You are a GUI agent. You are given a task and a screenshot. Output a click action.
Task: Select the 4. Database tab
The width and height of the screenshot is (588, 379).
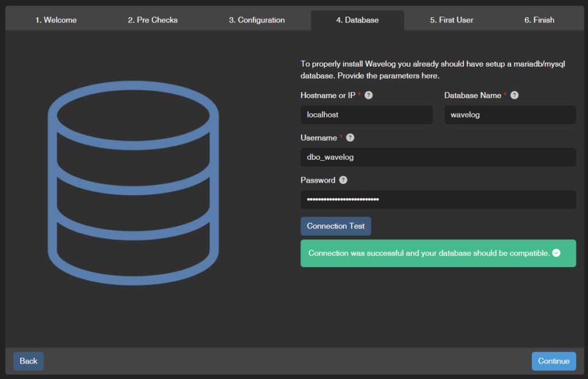pyautogui.click(x=357, y=20)
